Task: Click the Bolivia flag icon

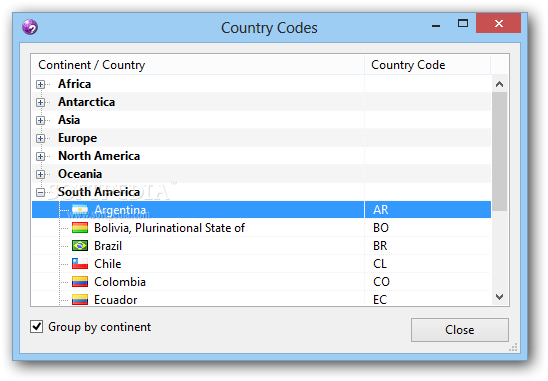Action: (80, 228)
